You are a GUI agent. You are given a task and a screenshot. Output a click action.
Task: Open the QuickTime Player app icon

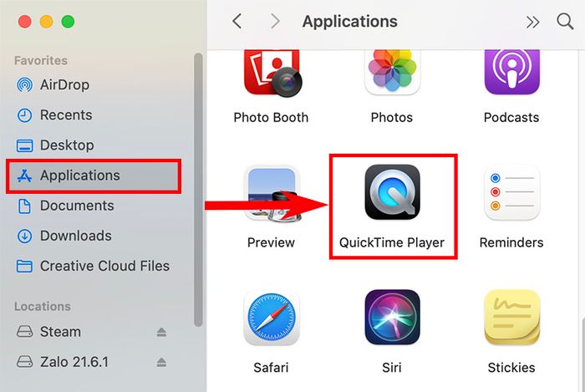393,192
